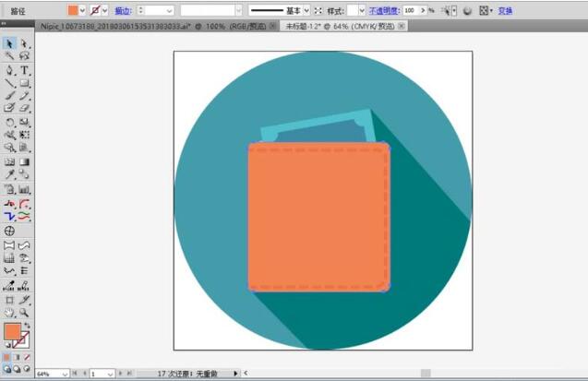Open the 不透明度 opacity panel link
Screen dimensions: 588x381
(x=384, y=11)
